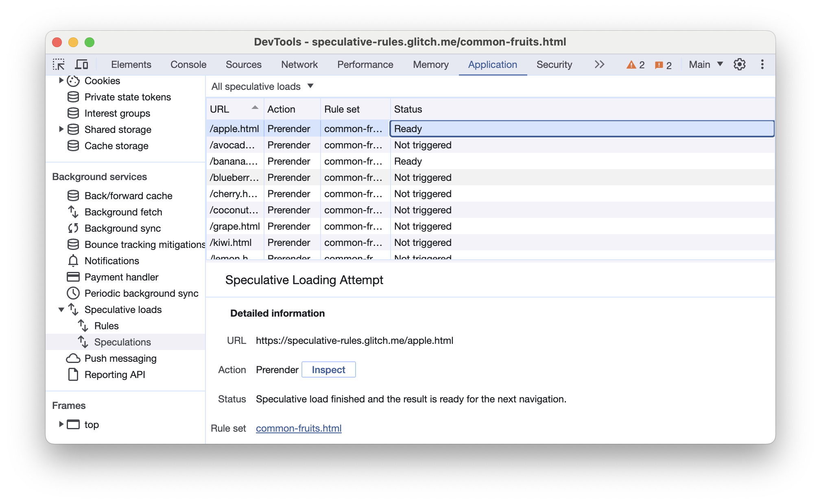Select the Rules item under Speculative loads

coord(105,326)
